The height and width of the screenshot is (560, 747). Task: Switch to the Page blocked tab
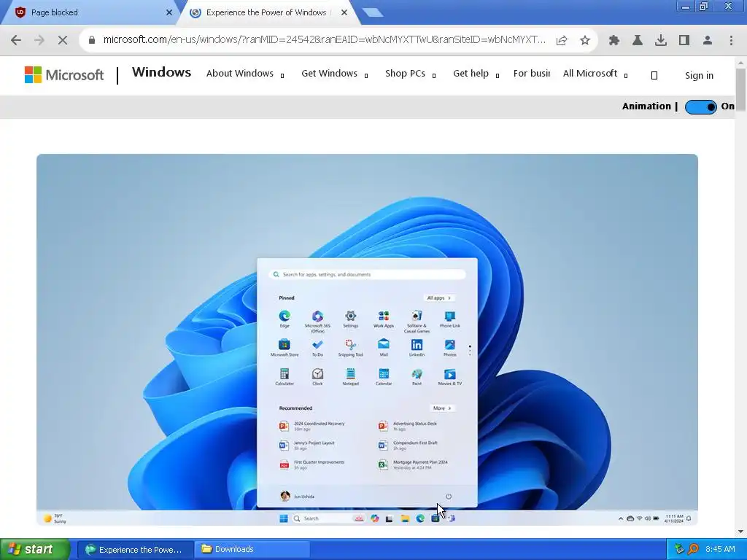(90, 12)
